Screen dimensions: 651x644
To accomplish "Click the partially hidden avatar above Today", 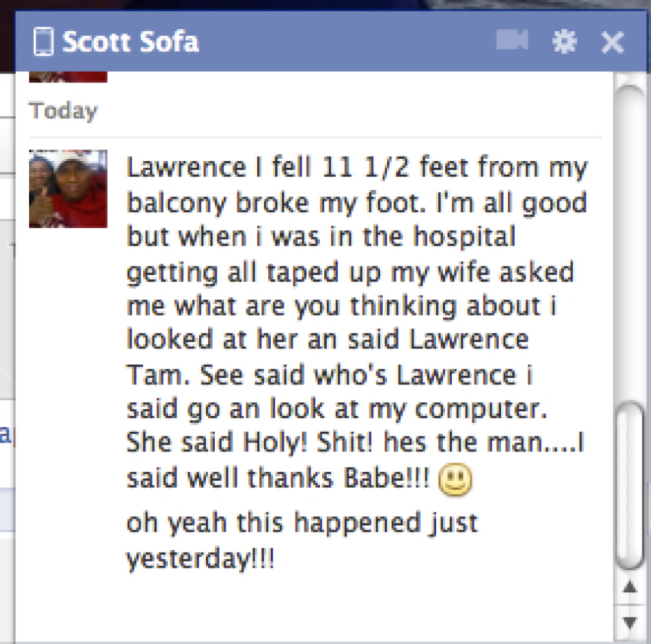I will tap(68, 77).
